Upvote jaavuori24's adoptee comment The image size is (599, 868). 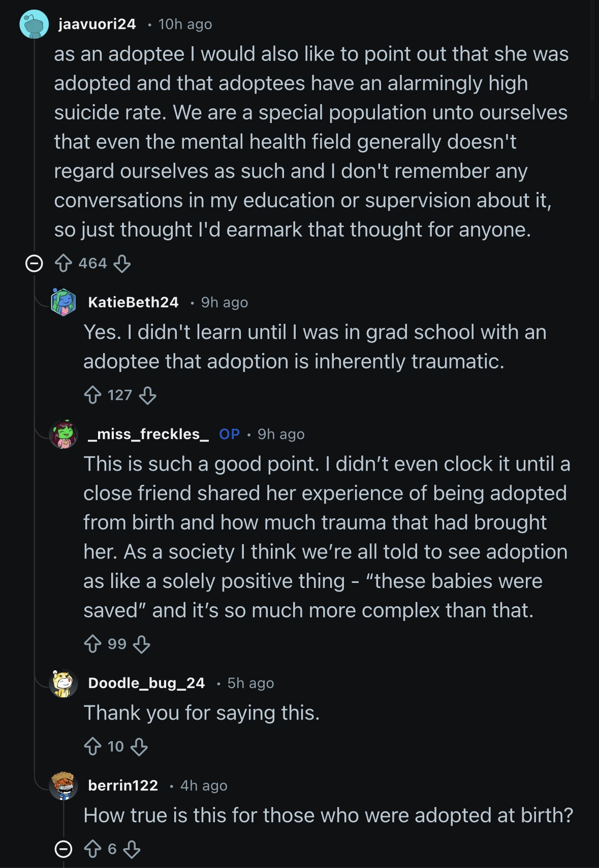click(x=62, y=263)
